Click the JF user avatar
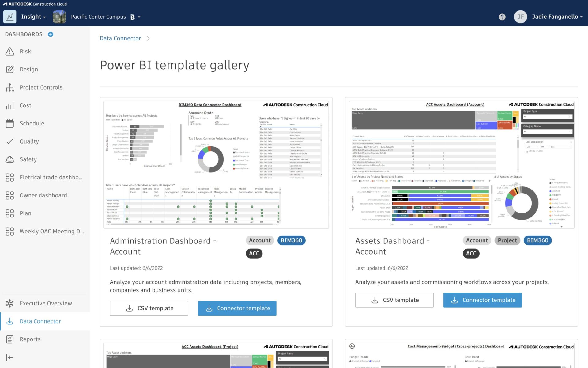The height and width of the screenshot is (368, 588). click(520, 17)
